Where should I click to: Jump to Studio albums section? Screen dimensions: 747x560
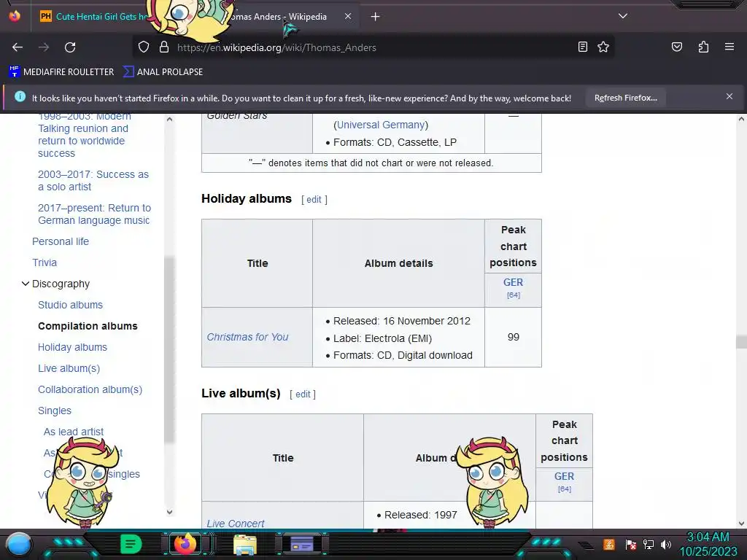click(x=70, y=305)
